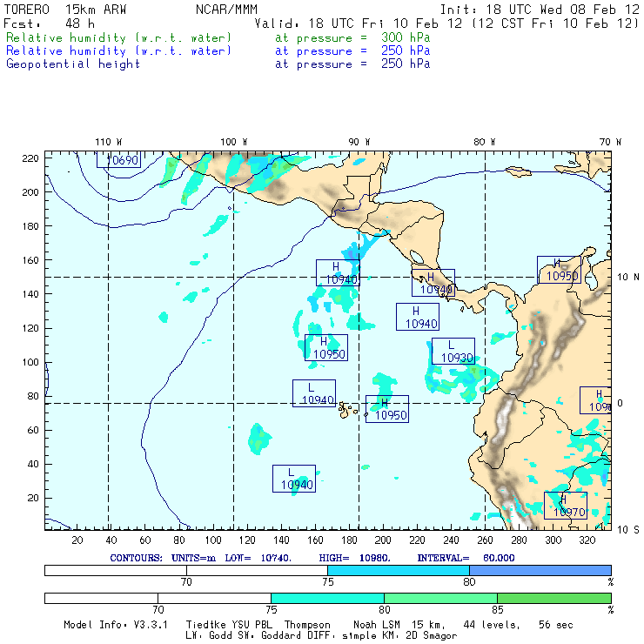Click the "Tiedtke YSU PBL" footer text

[x=230, y=625]
